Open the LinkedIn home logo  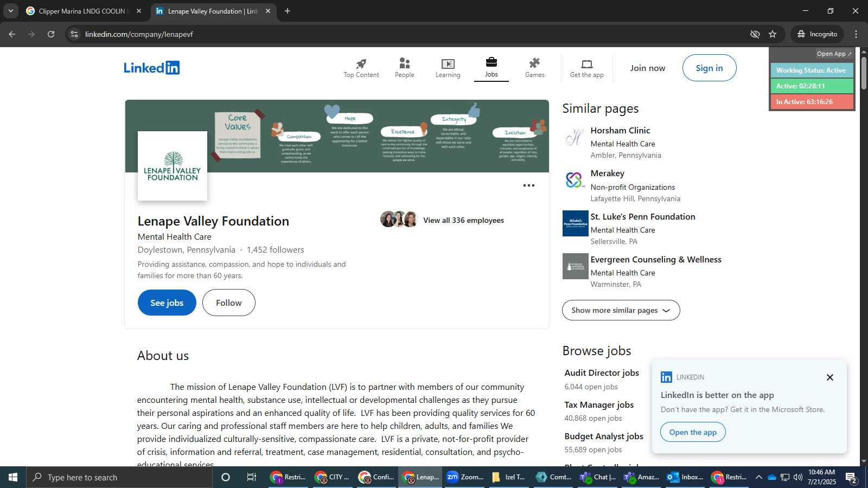(x=152, y=68)
